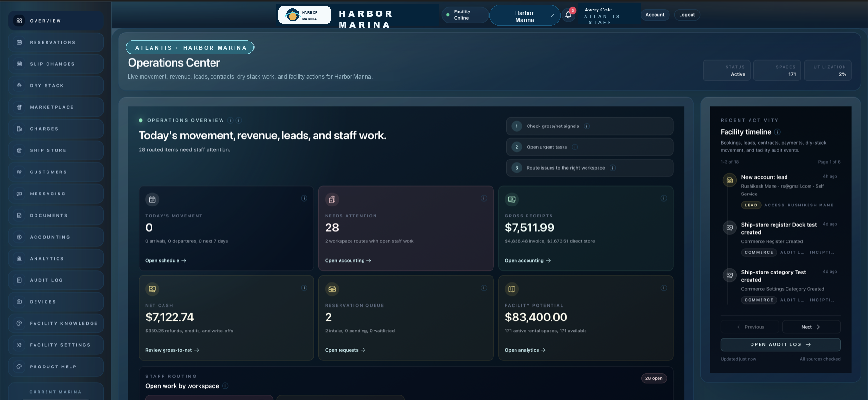868x400 pixels.
Task: Click the Accounting sidebar icon
Action: (19, 237)
